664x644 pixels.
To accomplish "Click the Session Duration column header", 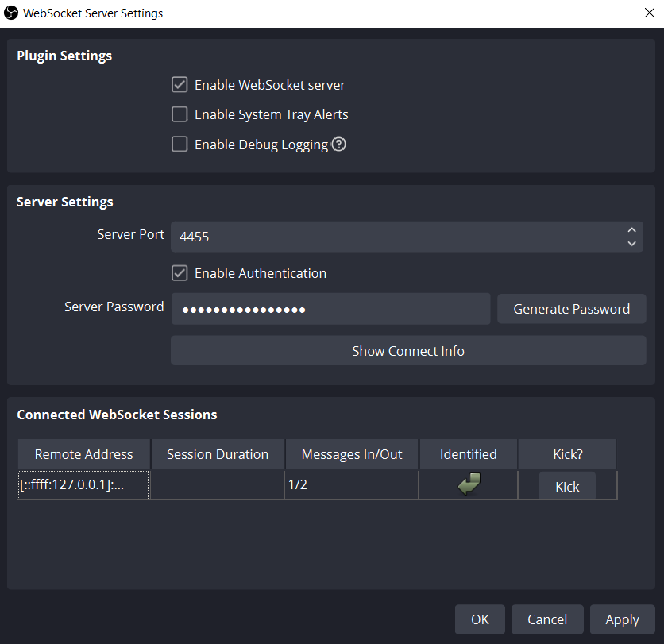I will [x=217, y=454].
